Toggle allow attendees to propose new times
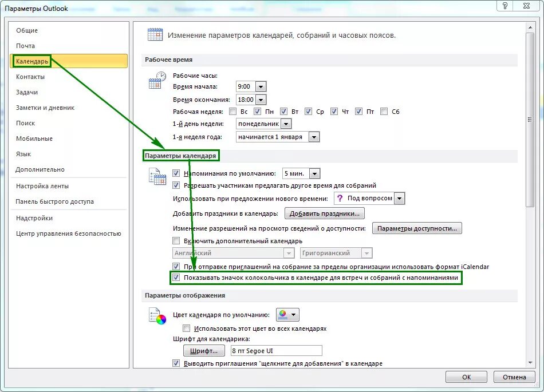Viewport: 544px width, 392px height. (176, 185)
